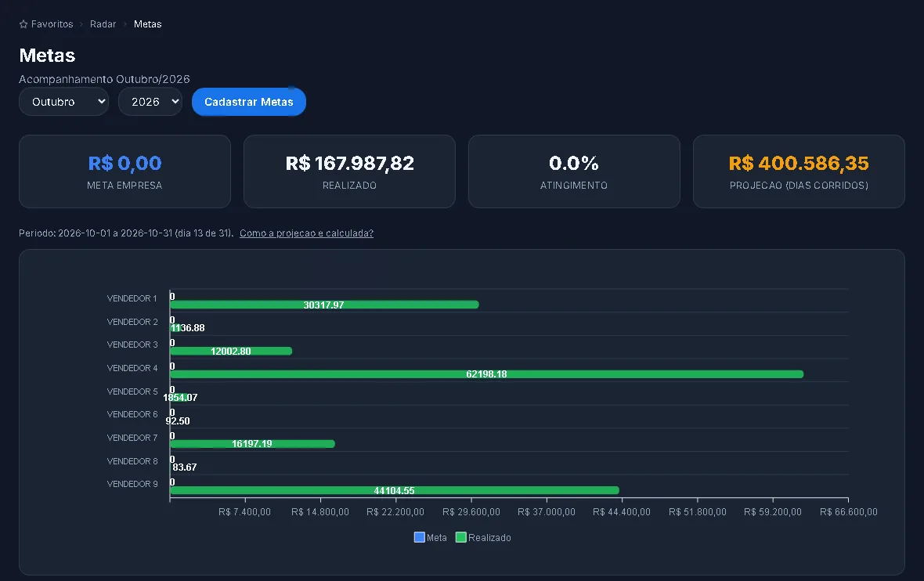Click the VENDEDOR 4 bar labeled 62198.18
This screenshot has width=924, height=581.
[487, 374]
